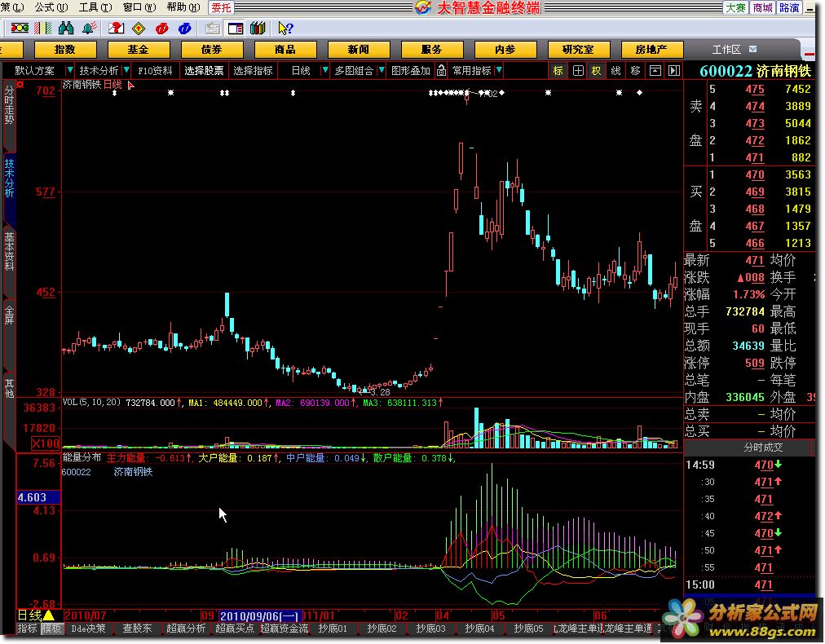Click the yellow diamond arrow icon
This screenshot has width=825, height=644.
(139, 28)
